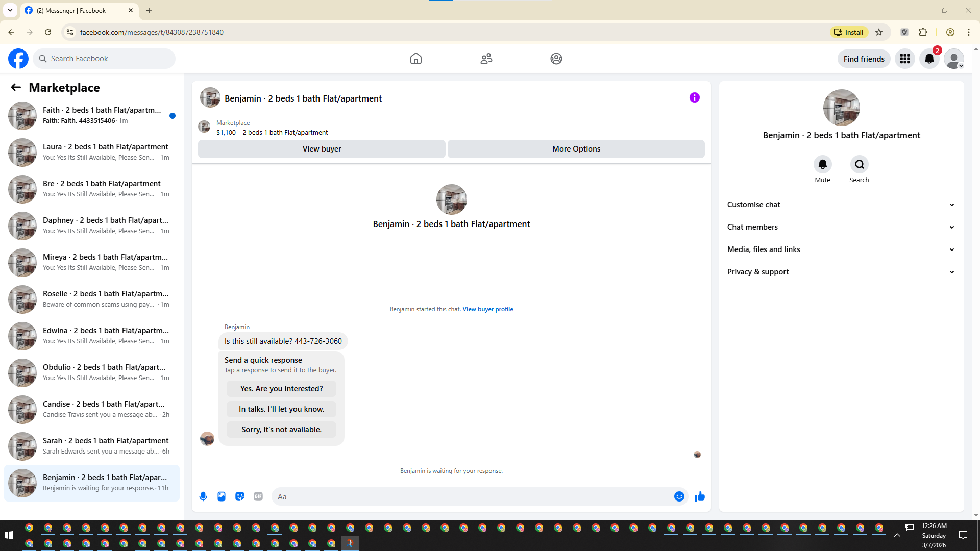Open the GIF picker icon
The width and height of the screenshot is (980, 551).
click(258, 496)
